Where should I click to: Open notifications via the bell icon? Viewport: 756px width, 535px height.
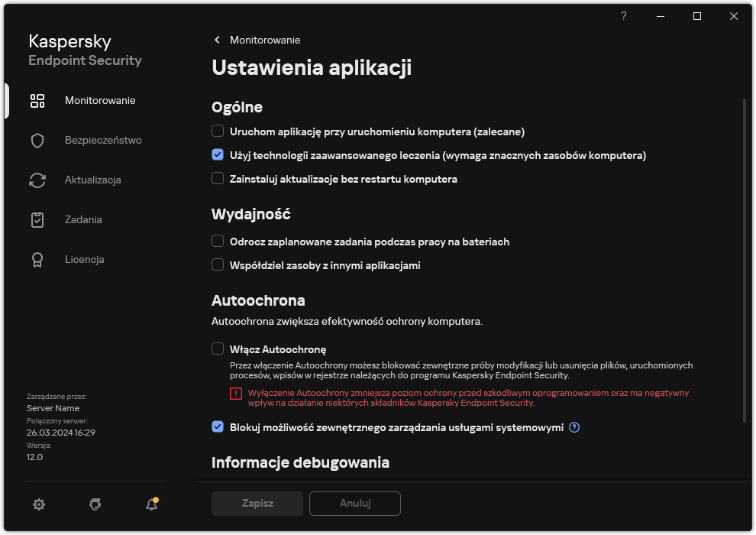[x=150, y=504]
